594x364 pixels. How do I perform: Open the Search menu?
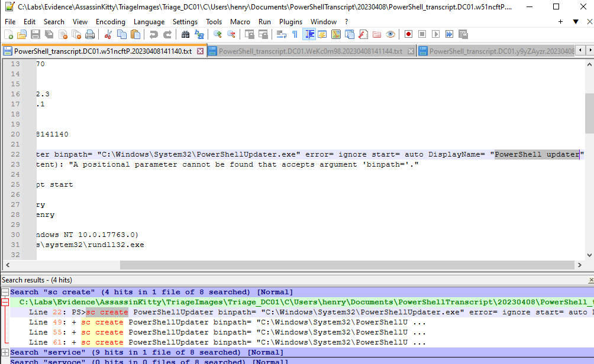54,22
